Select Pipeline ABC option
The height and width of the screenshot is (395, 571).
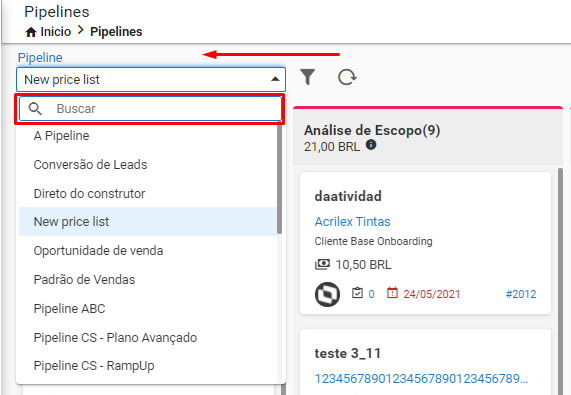click(x=148, y=308)
